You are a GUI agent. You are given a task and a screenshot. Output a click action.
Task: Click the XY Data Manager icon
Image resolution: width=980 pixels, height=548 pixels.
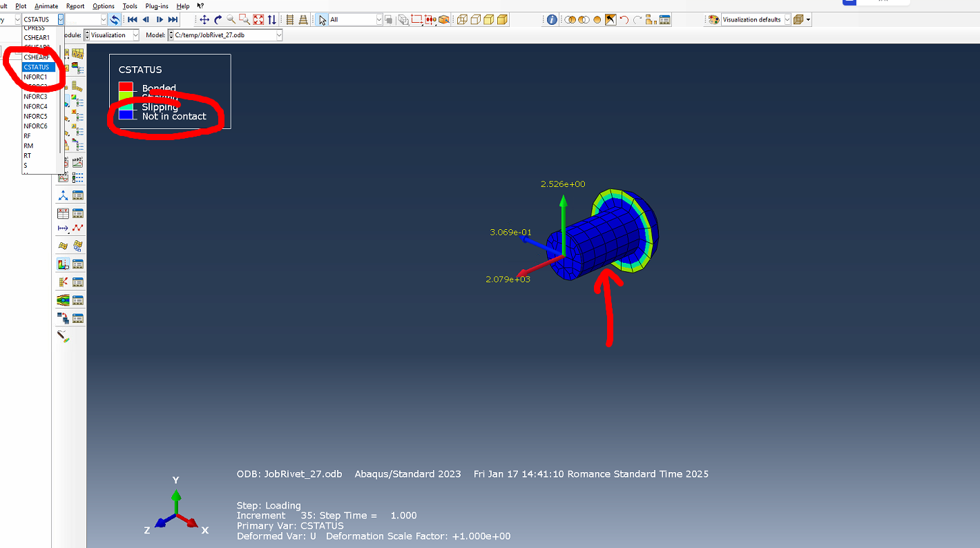click(x=78, y=213)
